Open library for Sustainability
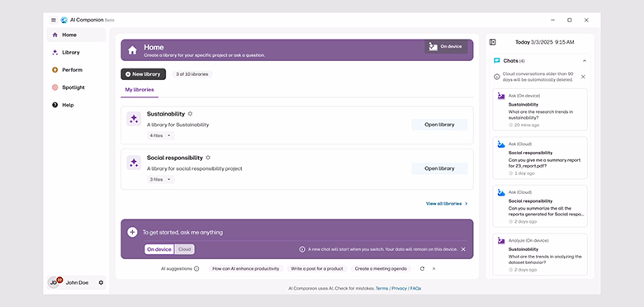The image size is (644, 307). (x=439, y=125)
